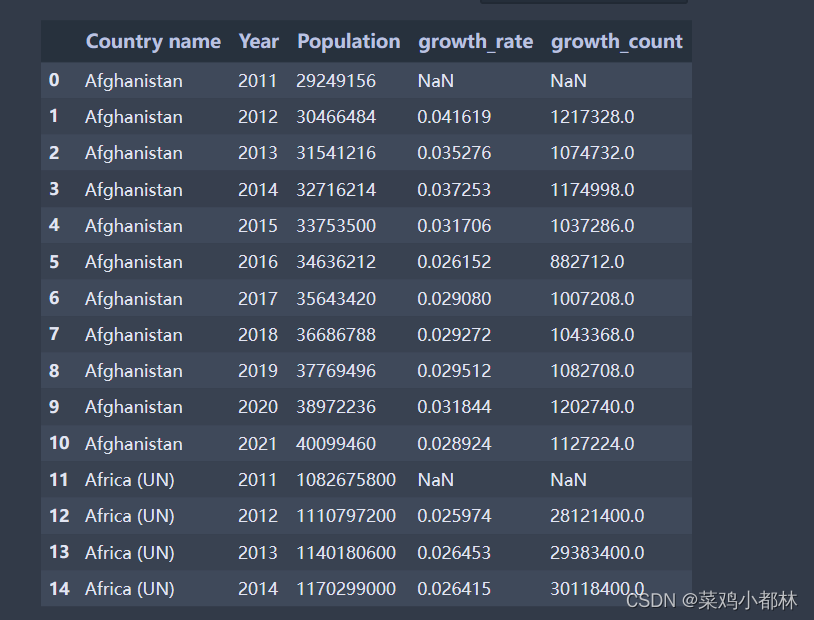This screenshot has height=620, width=814.
Task: Click growth rate 0.031844
Action: [x=454, y=407]
